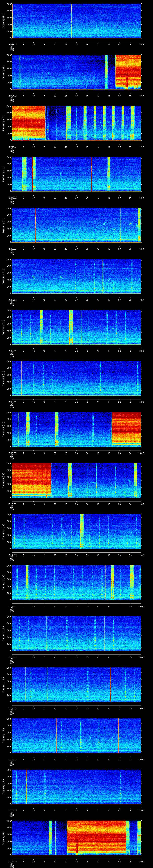Click the '18:00' end time label

pos(141,861)
